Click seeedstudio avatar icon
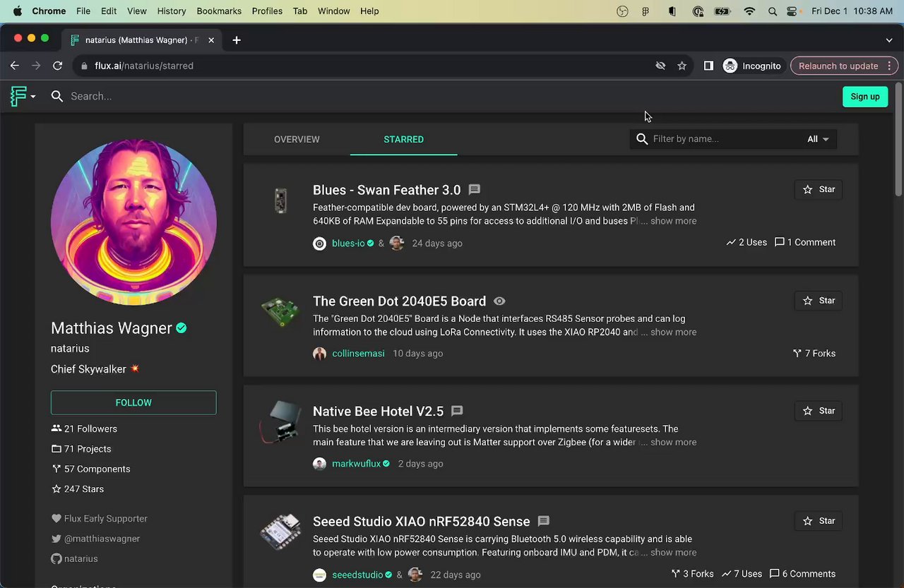 pos(319,575)
